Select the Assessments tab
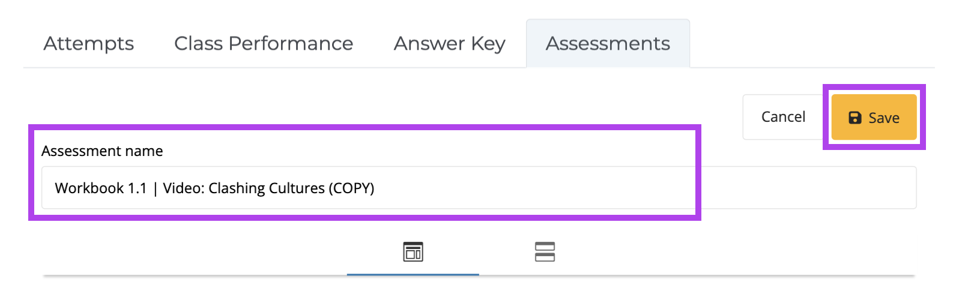This screenshot has width=980, height=300. coord(608,43)
